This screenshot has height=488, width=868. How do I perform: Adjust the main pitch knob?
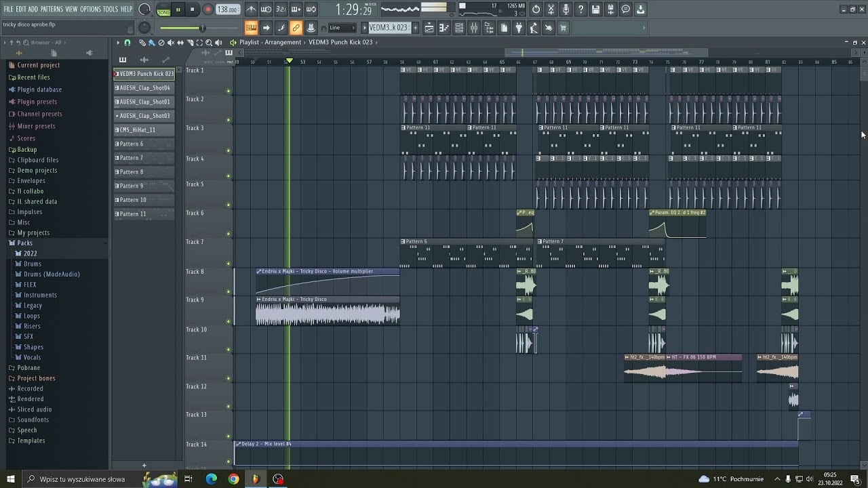coord(144,28)
